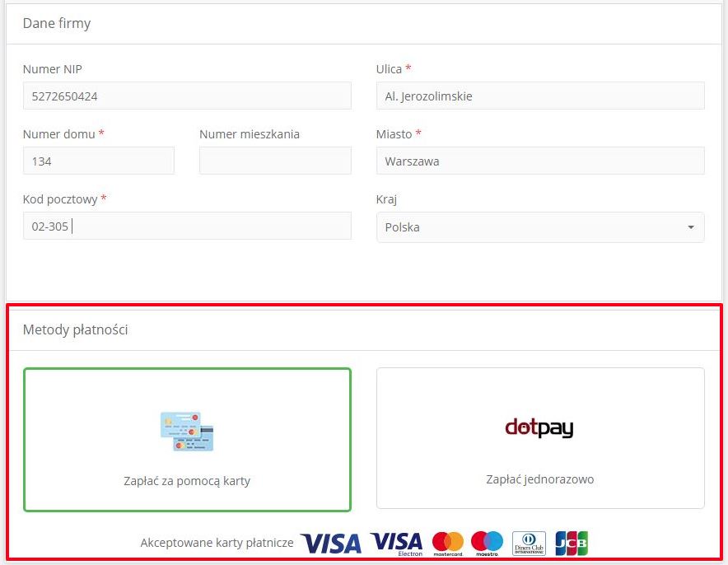Choose the dotpay Zapłać jednorazowo option
This screenshot has height=565, width=728.
pos(540,438)
